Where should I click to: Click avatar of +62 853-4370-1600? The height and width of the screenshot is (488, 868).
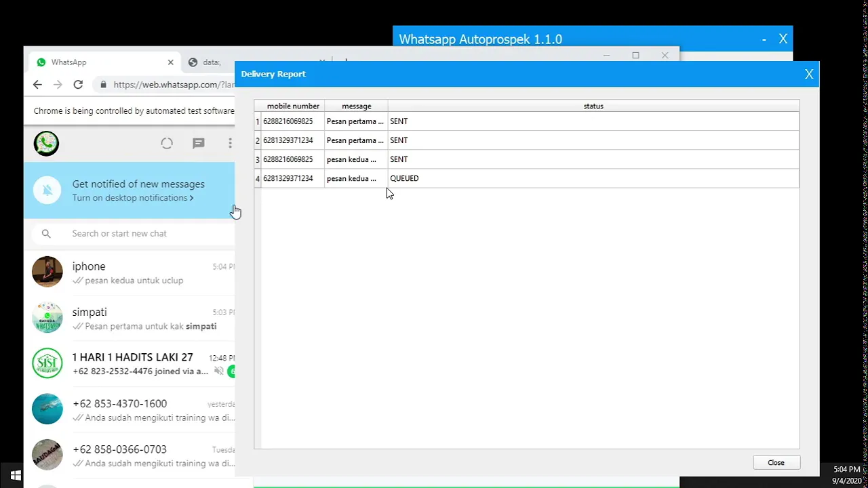47,409
